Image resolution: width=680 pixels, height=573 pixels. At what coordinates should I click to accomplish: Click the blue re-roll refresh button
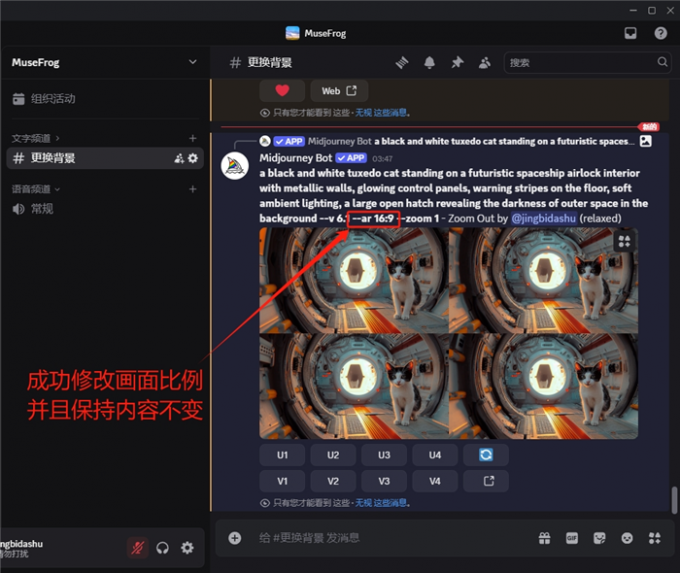point(486,455)
